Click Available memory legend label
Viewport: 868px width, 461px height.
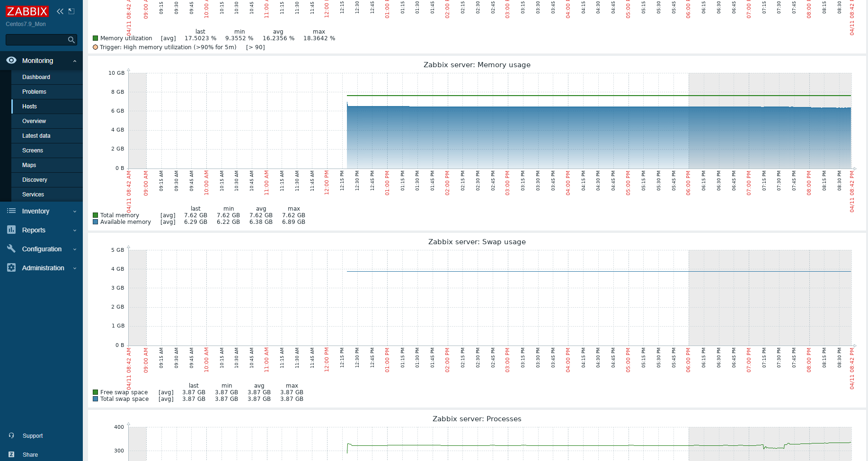point(125,222)
